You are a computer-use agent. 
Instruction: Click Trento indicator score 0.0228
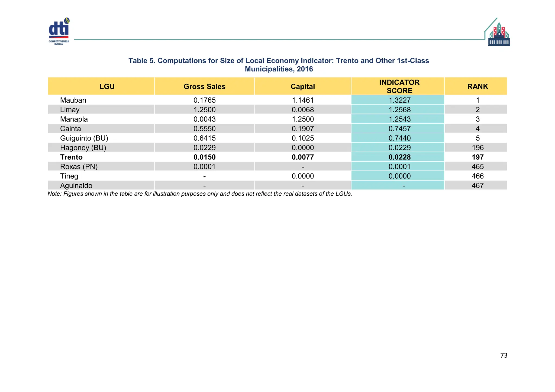pyautogui.click(x=399, y=157)
